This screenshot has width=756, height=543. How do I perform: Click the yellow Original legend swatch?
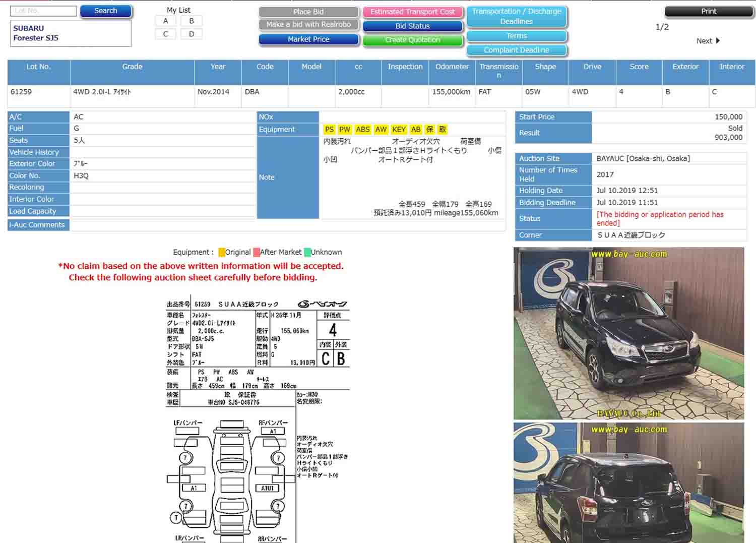[221, 252]
